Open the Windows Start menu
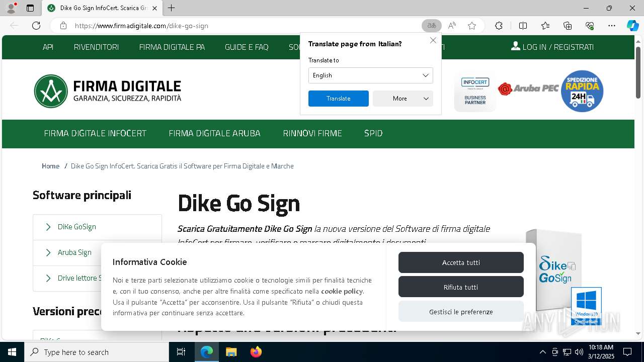Image resolution: width=644 pixels, height=362 pixels. click(12, 352)
